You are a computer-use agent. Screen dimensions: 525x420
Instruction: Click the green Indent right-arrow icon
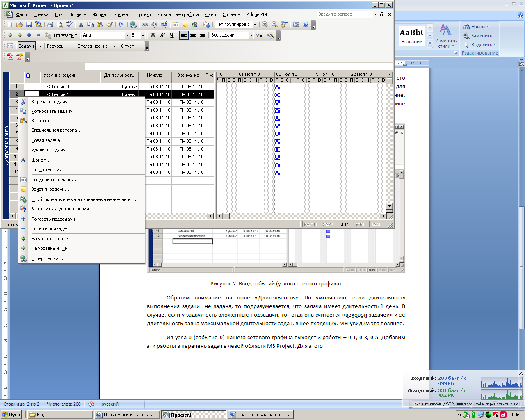(x=19, y=35)
